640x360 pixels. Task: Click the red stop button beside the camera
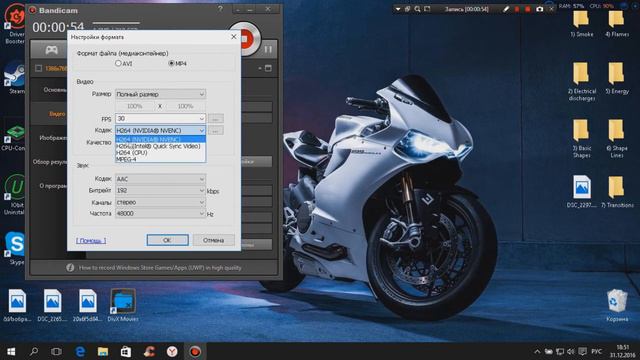(528, 9)
